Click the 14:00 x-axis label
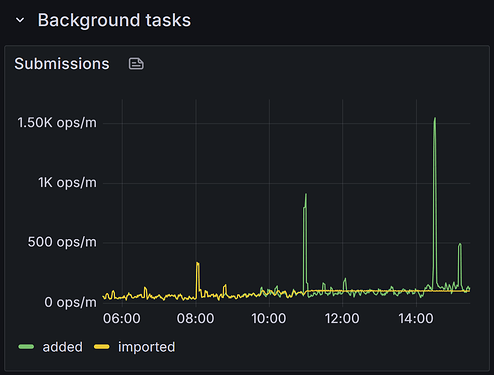Viewport: 494px width, 375px height. pyautogui.click(x=416, y=318)
